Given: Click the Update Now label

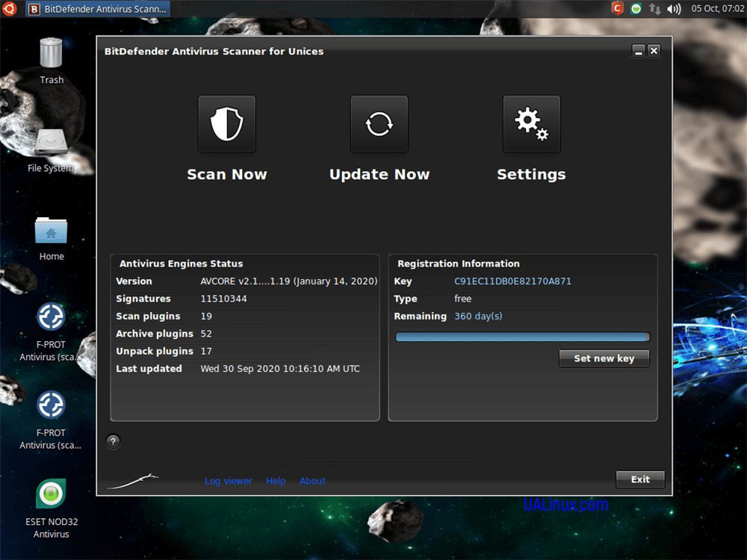Looking at the screenshot, I should tap(379, 174).
